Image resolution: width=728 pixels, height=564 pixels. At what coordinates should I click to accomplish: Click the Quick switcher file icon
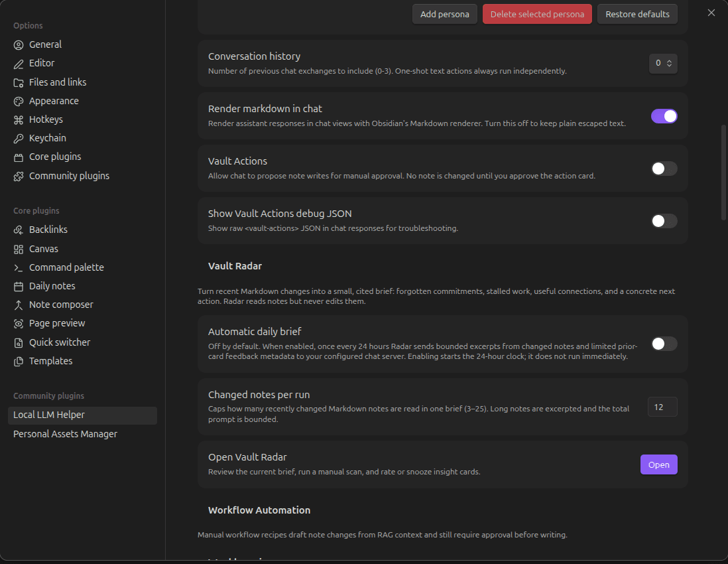(19, 343)
